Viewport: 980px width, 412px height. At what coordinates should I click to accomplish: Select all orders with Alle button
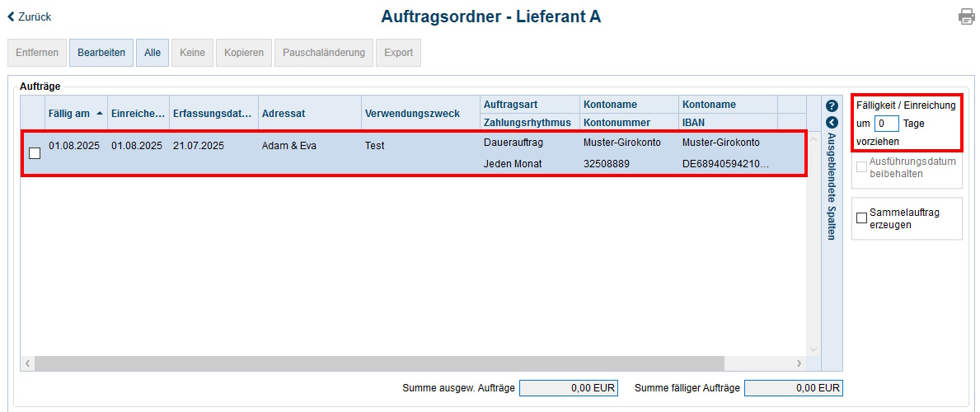click(152, 53)
